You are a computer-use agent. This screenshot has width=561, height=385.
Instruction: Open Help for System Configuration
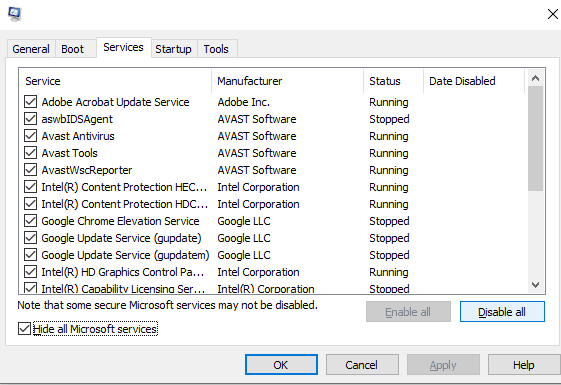(524, 365)
